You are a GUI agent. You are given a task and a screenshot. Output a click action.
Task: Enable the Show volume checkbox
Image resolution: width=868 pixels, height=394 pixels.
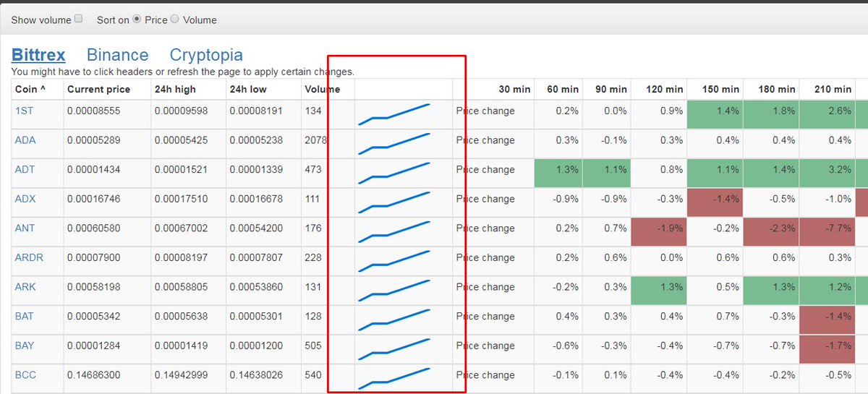tap(79, 20)
